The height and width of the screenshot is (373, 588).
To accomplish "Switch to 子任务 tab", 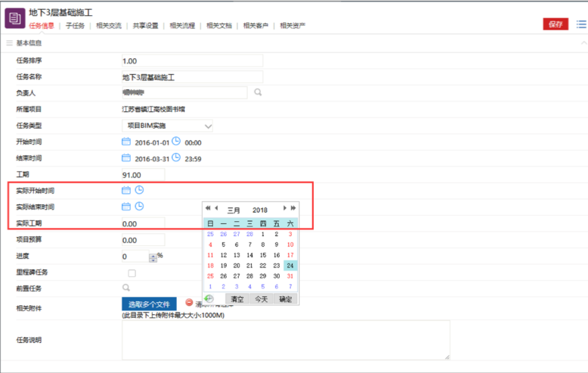I will tap(75, 25).
